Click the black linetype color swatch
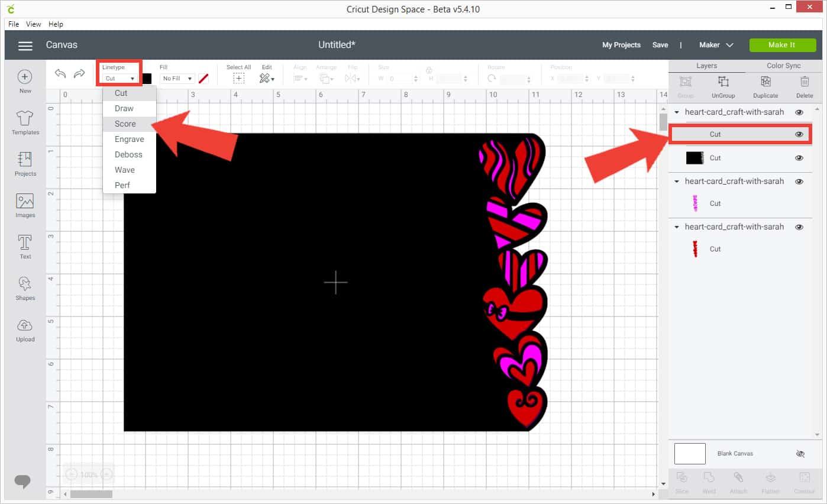This screenshot has width=827, height=504. [147, 78]
